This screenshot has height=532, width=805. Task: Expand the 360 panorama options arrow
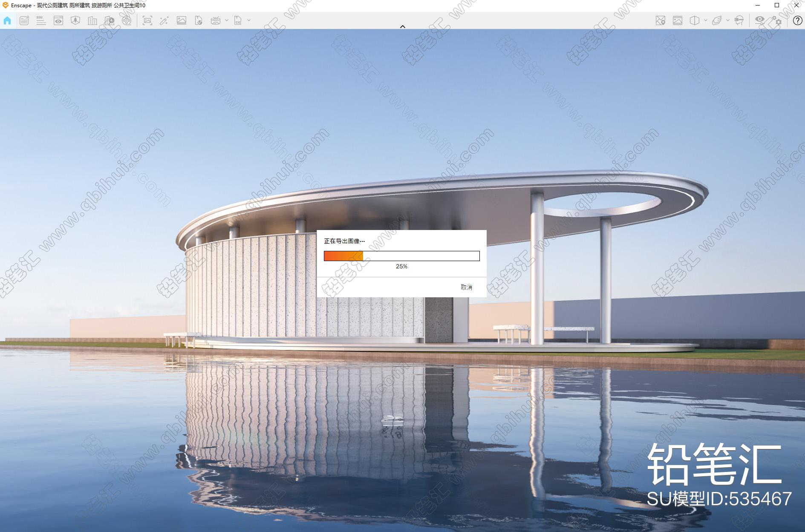(227, 20)
